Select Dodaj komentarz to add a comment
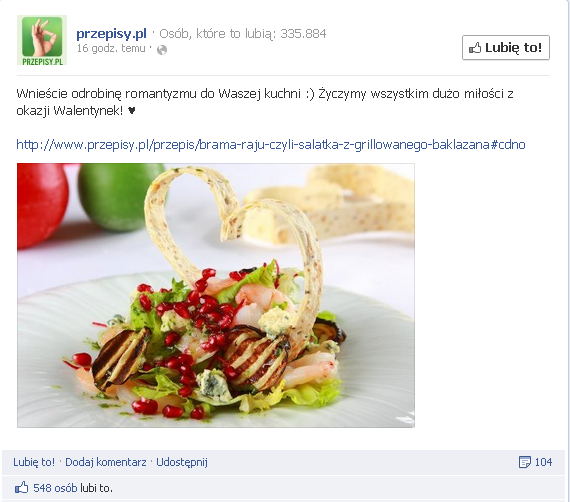The height and width of the screenshot is (502, 570). tap(106, 462)
